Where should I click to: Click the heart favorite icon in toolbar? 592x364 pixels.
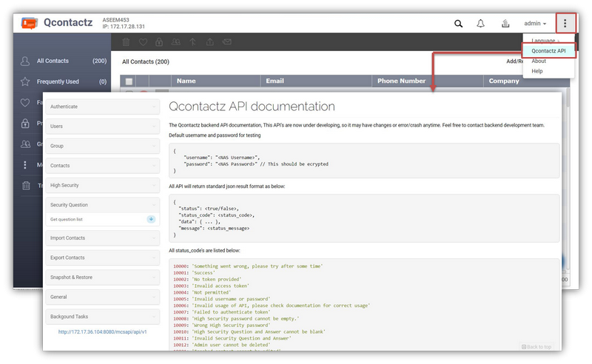[143, 42]
